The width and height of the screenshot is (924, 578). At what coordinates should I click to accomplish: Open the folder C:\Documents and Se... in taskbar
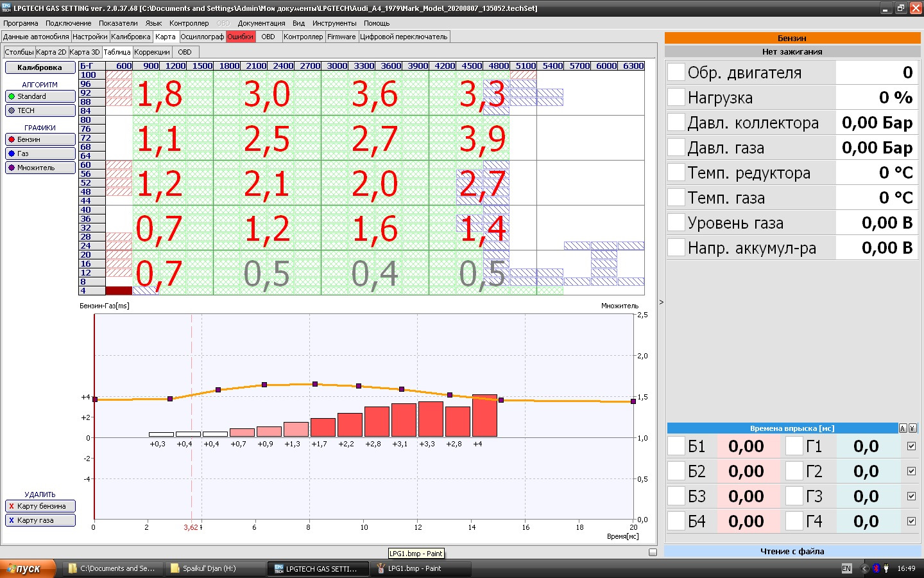(112, 568)
